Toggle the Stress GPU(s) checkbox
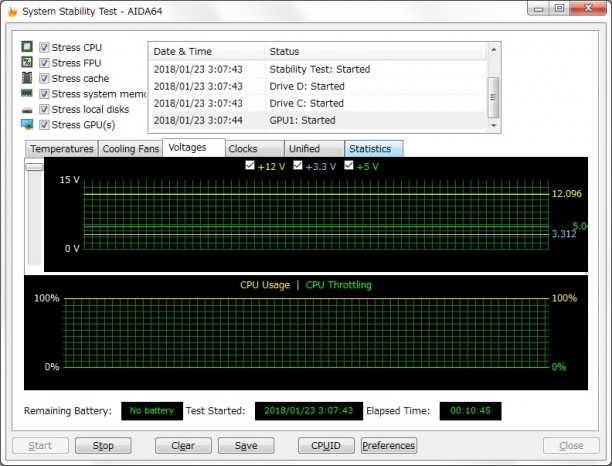This screenshot has height=466, width=612. (44, 125)
